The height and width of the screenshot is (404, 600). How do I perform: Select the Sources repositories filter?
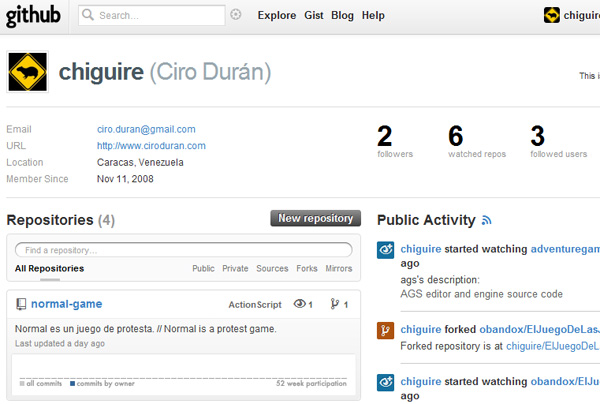click(x=272, y=269)
